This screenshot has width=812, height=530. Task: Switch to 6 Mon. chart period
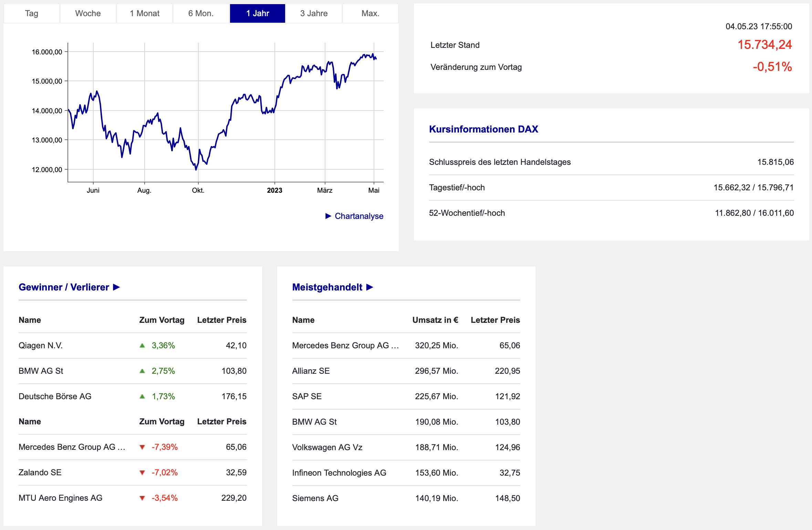[201, 13]
